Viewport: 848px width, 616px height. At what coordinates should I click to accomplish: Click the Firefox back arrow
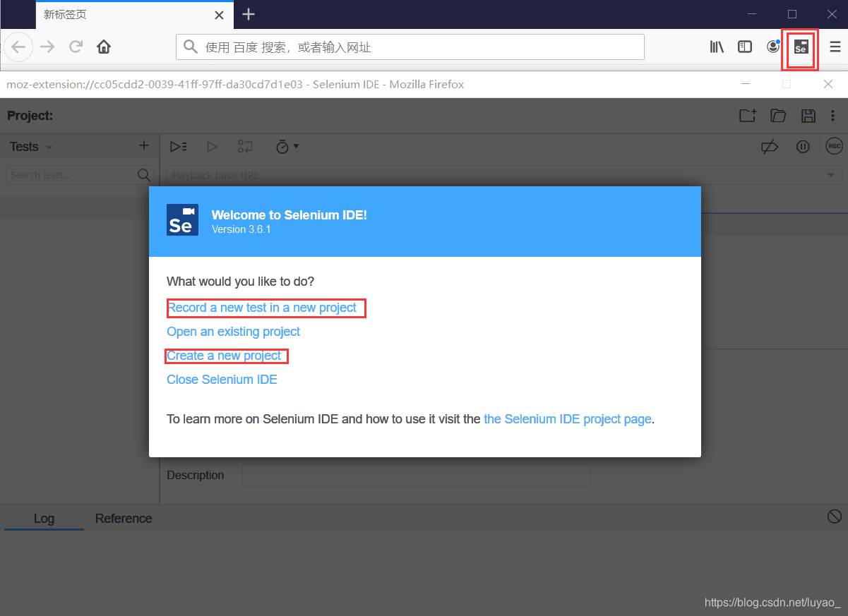click(19, 47)
